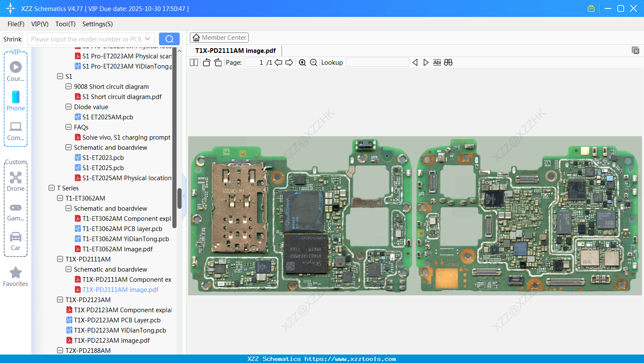This screenshot has width=644, height=363.
Task: Click the Lookup text input field
Action: coord(377,63)
